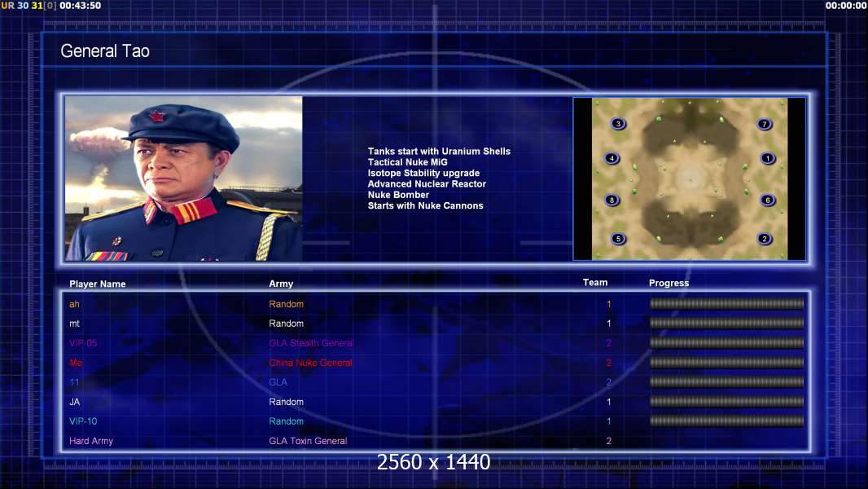Click start position marker 4 on minimap
Image resolution: width=868 pixels, height=489 pixels.
tap(612, 158)
